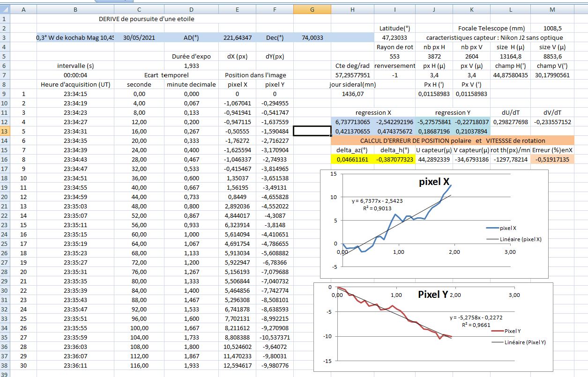Click the 'regression X' label
The height and width of the screenshot is (377, 588).
[373, 112]
